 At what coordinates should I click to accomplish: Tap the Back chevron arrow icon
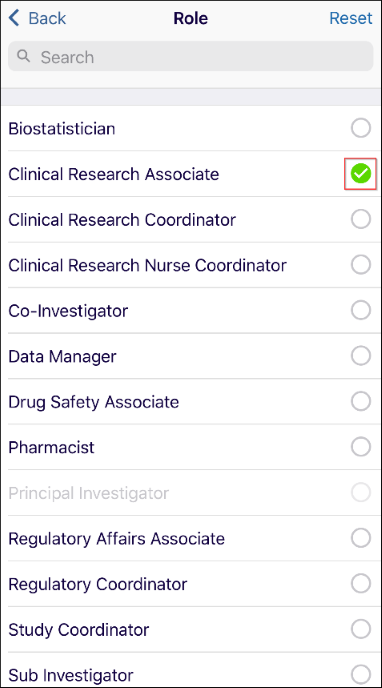(14, 18)
